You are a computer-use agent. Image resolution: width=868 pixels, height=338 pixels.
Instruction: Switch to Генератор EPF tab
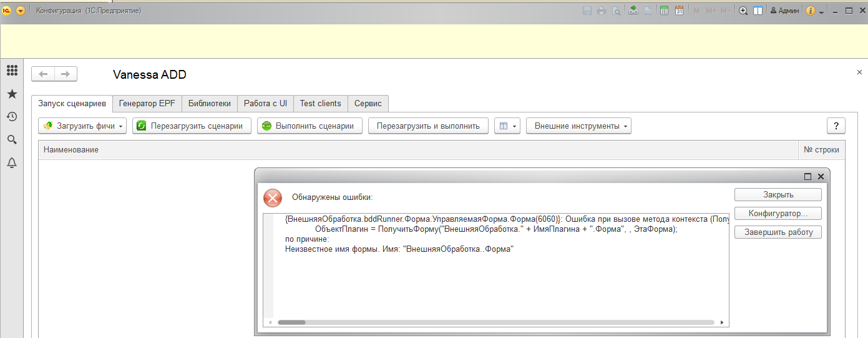click(x=147, y=103)
